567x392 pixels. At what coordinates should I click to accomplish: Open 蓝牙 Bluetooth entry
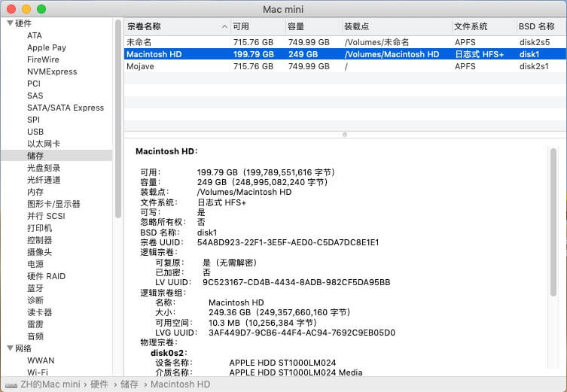click(x=35, y=288)
